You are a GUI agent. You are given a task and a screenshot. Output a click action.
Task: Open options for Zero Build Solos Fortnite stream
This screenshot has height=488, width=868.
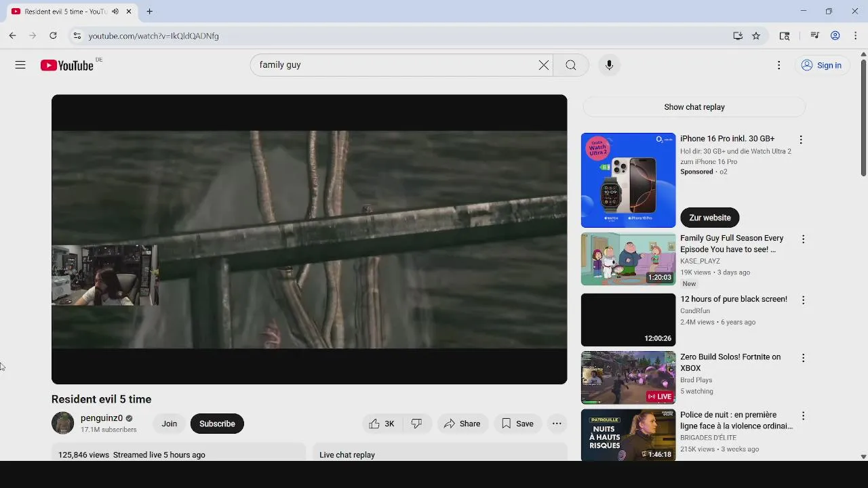tap(803, 358)
